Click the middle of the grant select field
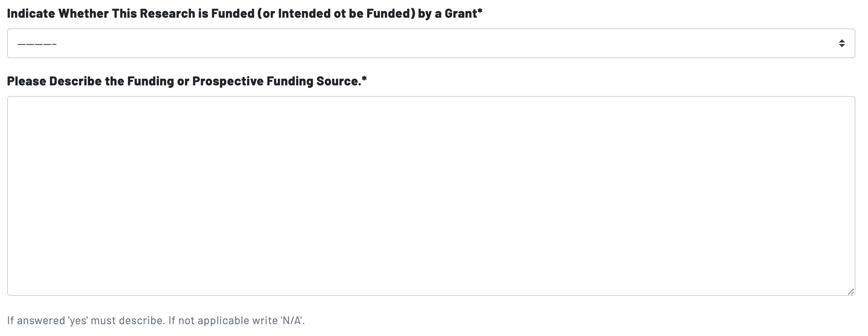The image size is (868, 336). (431, 43)
